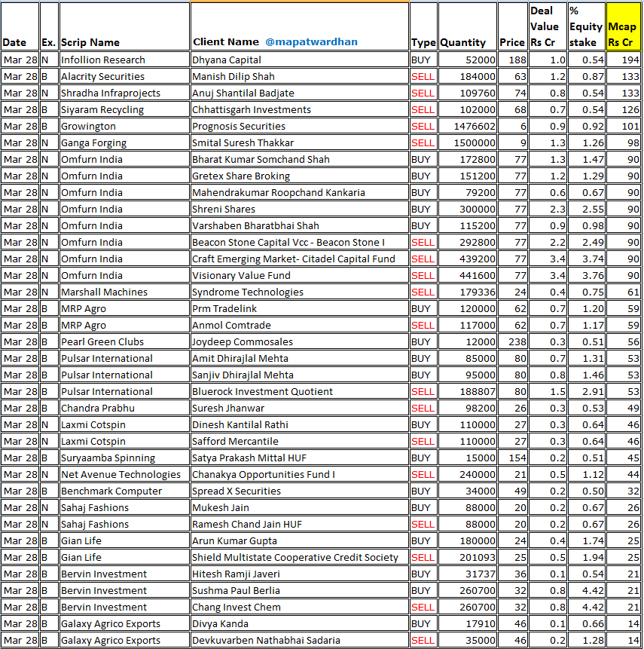Image resolution: width=644 pixels, height=649 pixels.
Task: Click the '% Equity stake' header
Action: pos(587,26)
